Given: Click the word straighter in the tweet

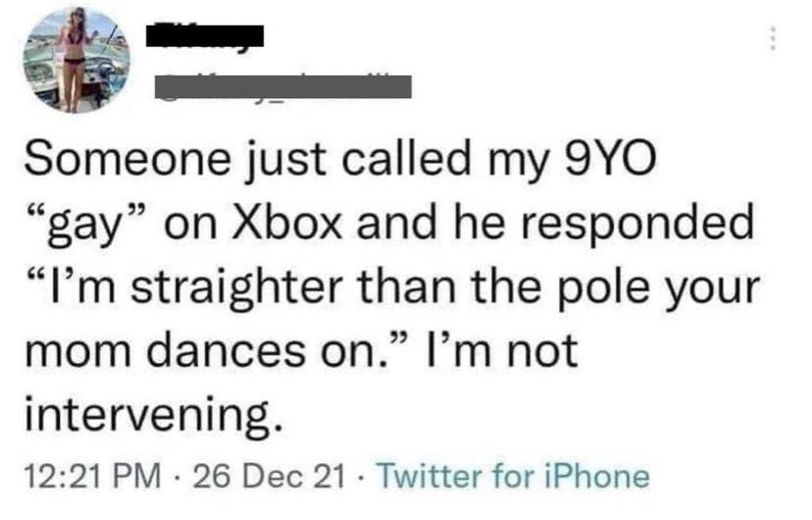Looking at the screenshot, I should (236, 289).
